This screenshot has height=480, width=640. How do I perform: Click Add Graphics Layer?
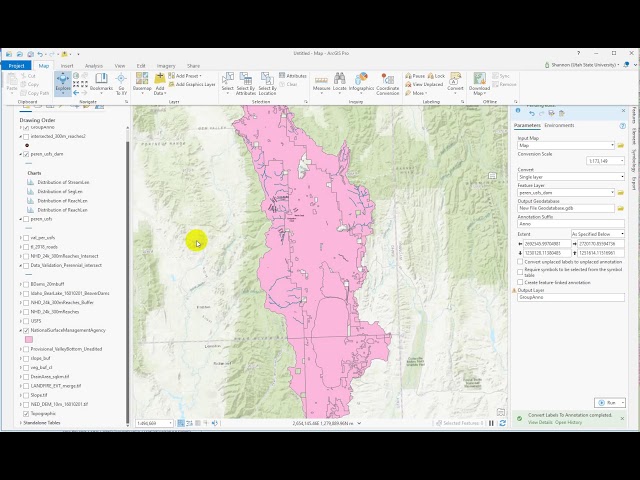tap(192, 84)
